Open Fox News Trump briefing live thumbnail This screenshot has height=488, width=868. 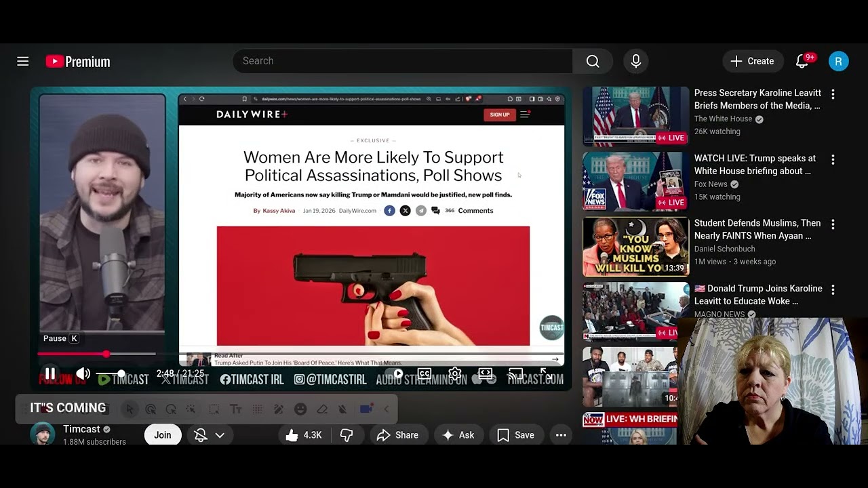point(636,181)
